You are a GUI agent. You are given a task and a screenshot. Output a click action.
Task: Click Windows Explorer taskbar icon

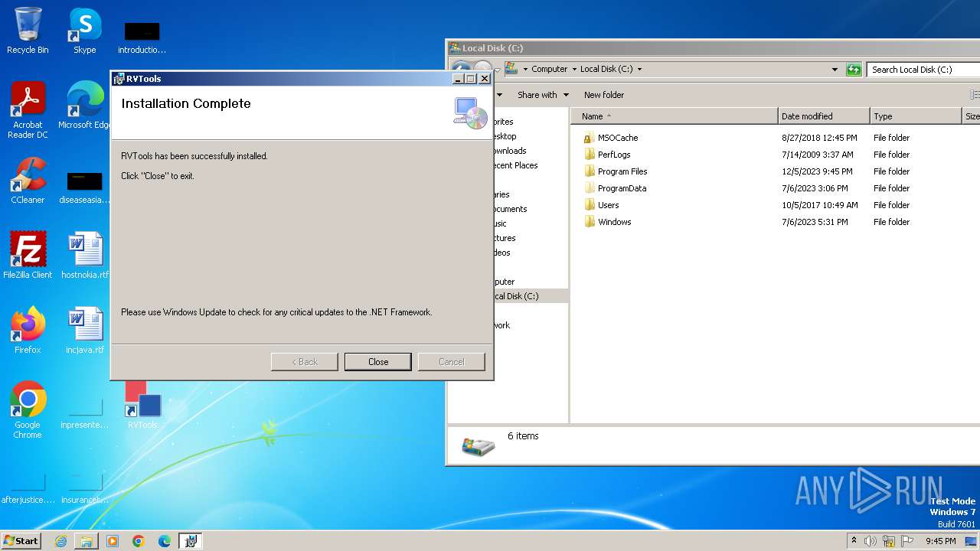pyautogui.click(x=87, y=541)
